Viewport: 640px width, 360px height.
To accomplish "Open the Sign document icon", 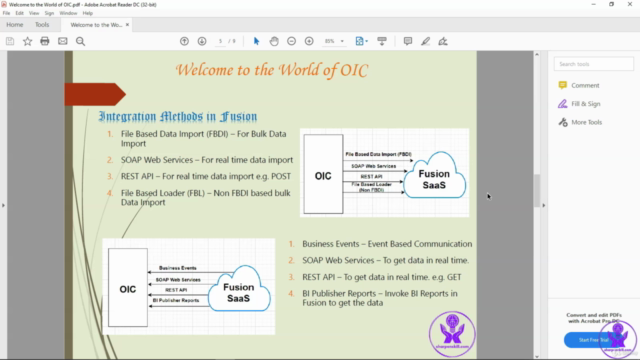I will point(443,41).
